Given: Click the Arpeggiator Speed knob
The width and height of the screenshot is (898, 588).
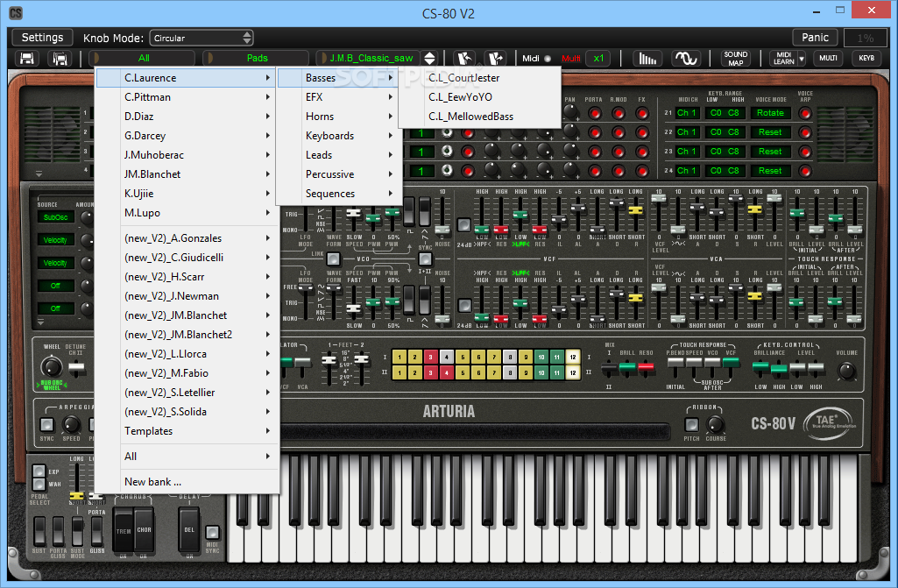Looking at the screenshot, I should [x=71, y=425].
